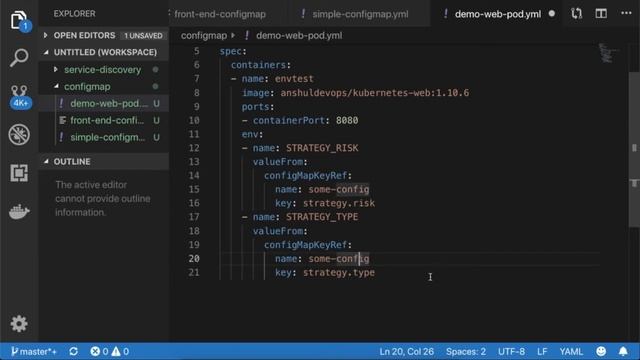Change language mode via YAML indicator
The height and width of the screenshot is (360, 640).
pos(571,351)
